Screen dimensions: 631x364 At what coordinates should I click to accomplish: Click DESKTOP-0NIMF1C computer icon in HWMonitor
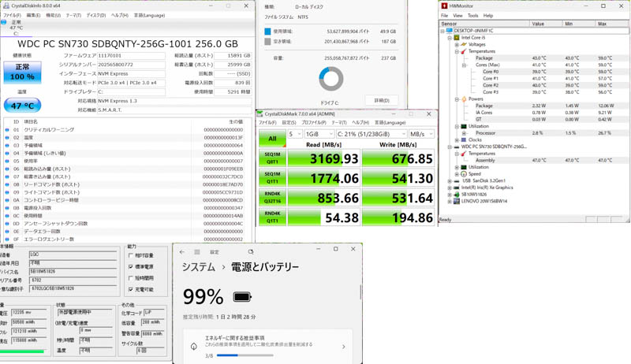coord(450,31)
